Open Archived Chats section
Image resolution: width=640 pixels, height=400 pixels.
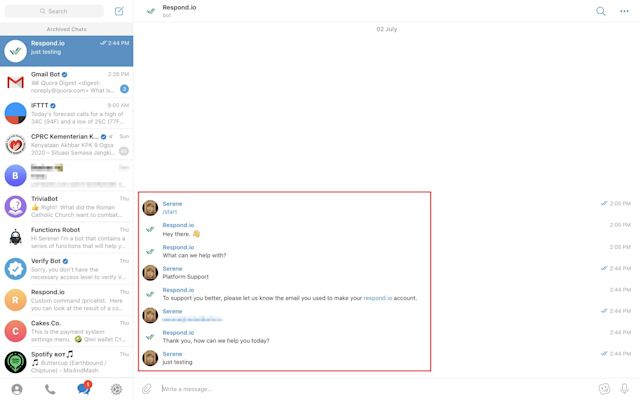point(67,29)
